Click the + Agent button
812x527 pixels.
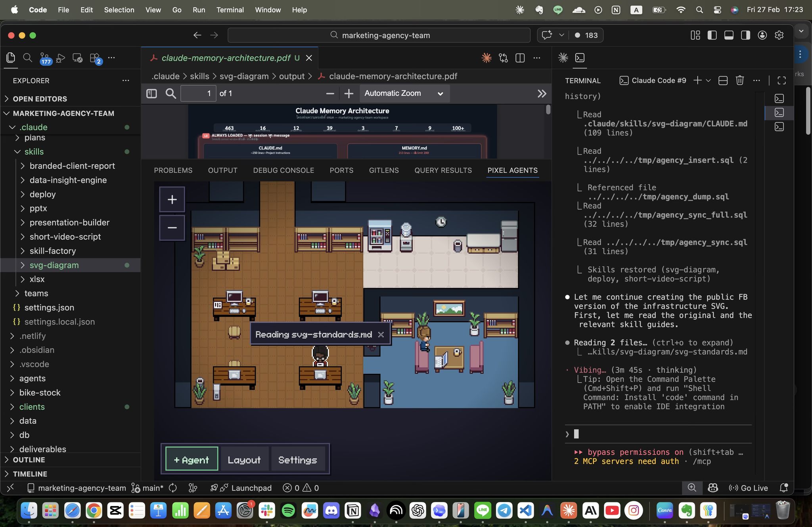coord(192,460)
